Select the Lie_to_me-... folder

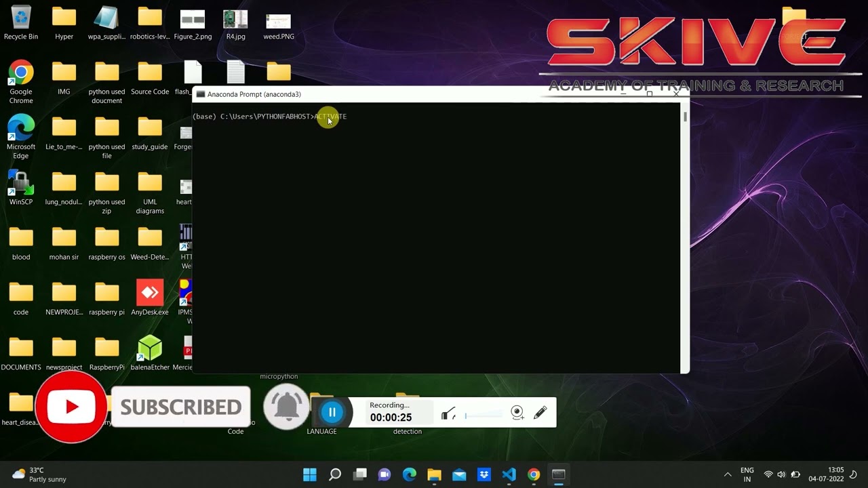click(x=64, y=133)
